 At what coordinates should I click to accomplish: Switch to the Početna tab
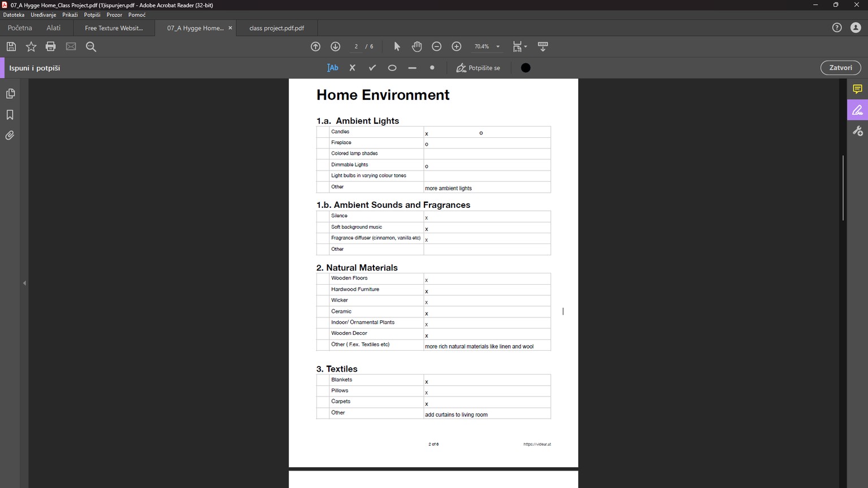click(x=20, y=28)
